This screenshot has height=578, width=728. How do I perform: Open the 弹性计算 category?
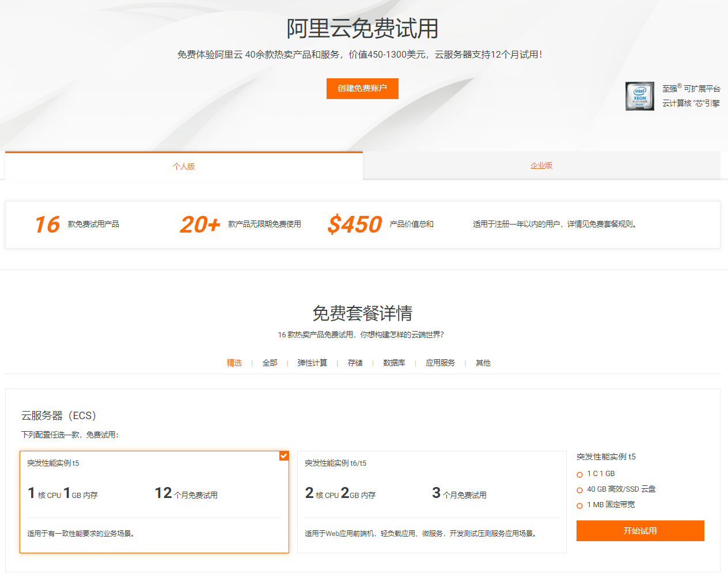312,363
